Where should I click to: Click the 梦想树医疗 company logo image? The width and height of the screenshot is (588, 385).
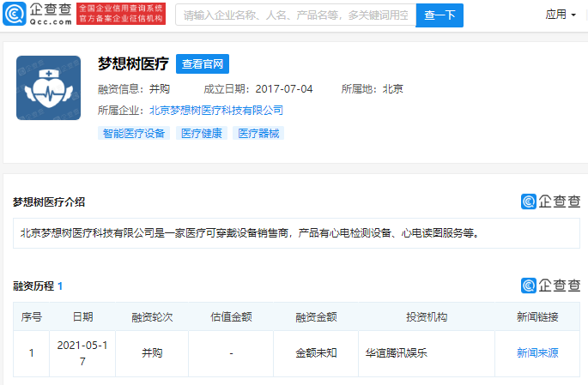tap(48, 88)
